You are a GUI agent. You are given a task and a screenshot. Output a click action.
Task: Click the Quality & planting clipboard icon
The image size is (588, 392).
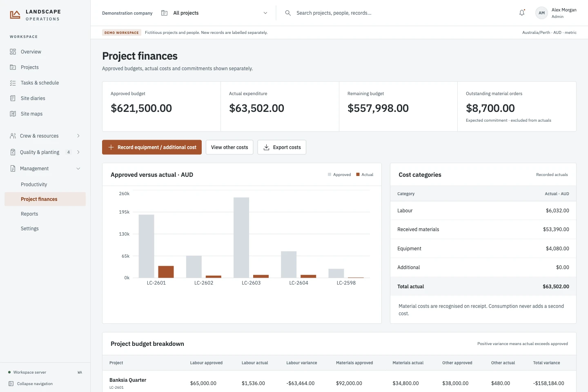(13, 152)
